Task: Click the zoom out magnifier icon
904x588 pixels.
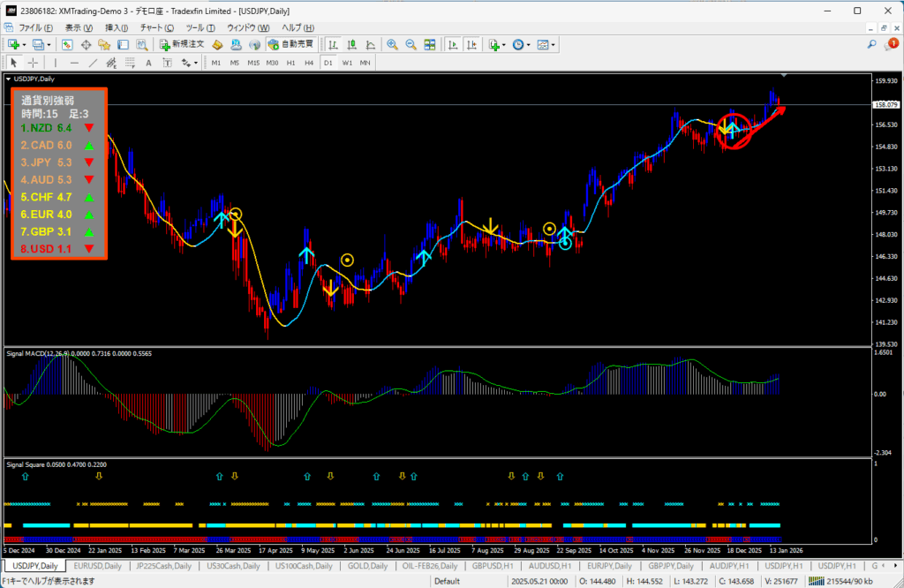Action: (410, 44)
